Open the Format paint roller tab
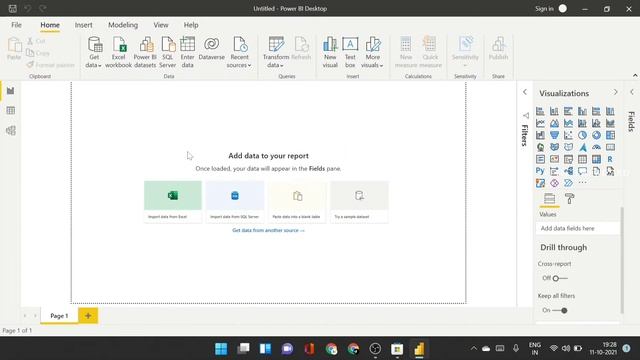 pyautogui.click(x=569, y=199)
